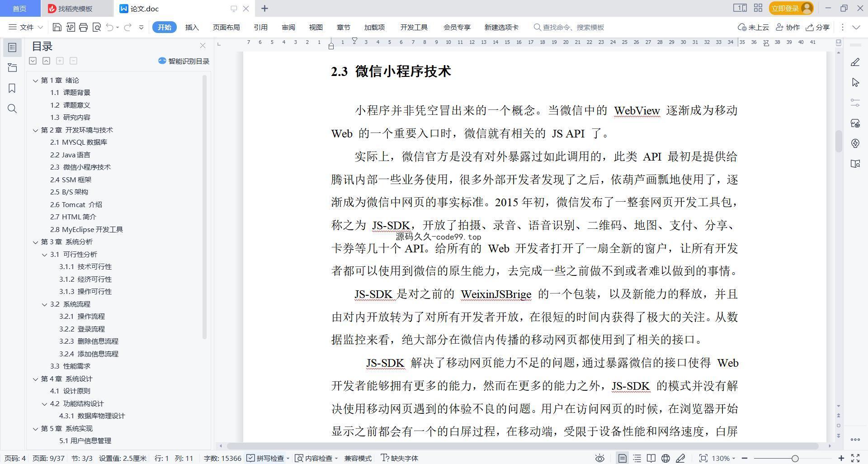Switch to page layout view icon
Viewport: 868px width, 464px height.
tap(622, 458)
